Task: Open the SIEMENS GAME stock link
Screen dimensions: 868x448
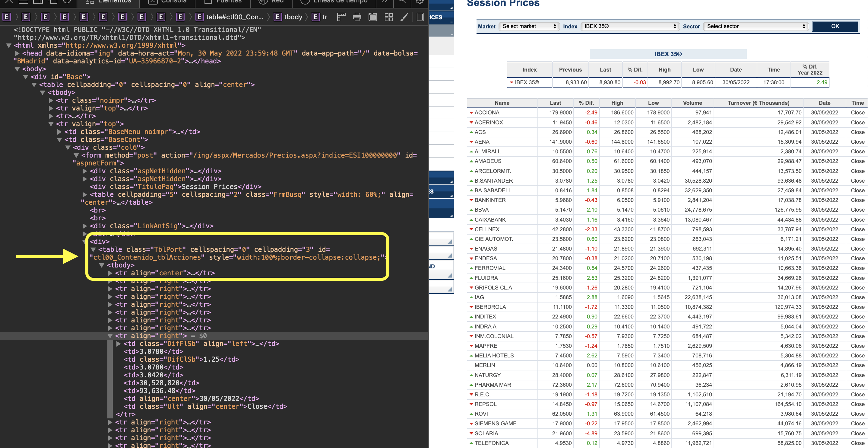Action: click(495, 424)
